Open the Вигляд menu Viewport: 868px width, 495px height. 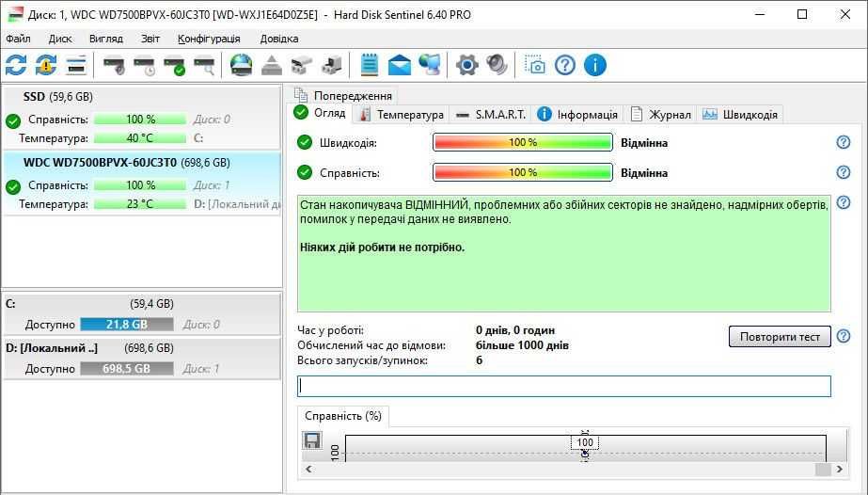pyautogui.click(x=105, y=39)
